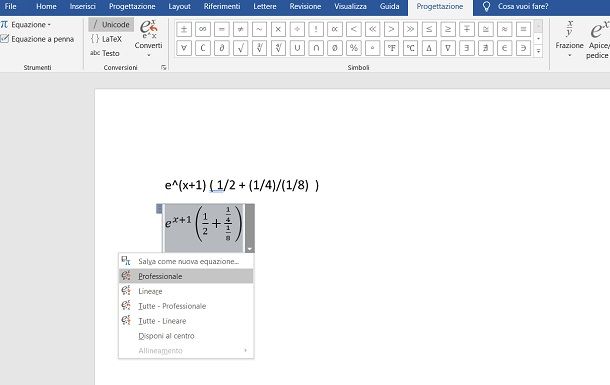Viewport: 610px width, 385px height.
Task: Open Equazione a penna ink tool
Action: pyautogui.click(x=37, y=39)
